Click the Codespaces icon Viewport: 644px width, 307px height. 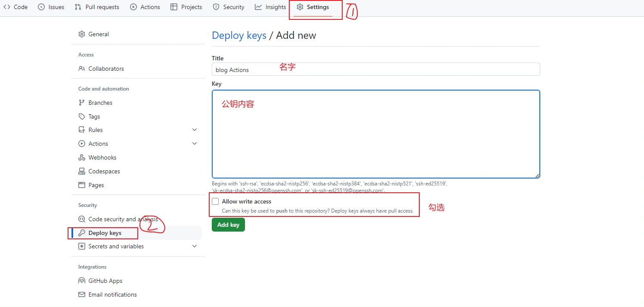coord(82,171)
